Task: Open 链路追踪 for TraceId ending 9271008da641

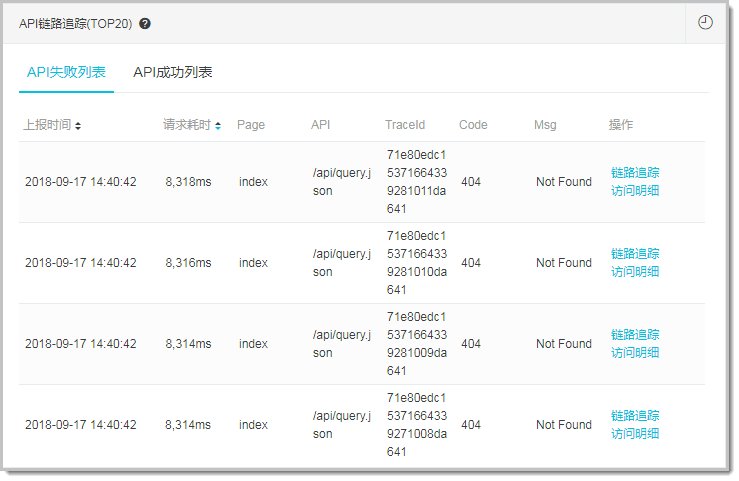Action: [635, 416]
